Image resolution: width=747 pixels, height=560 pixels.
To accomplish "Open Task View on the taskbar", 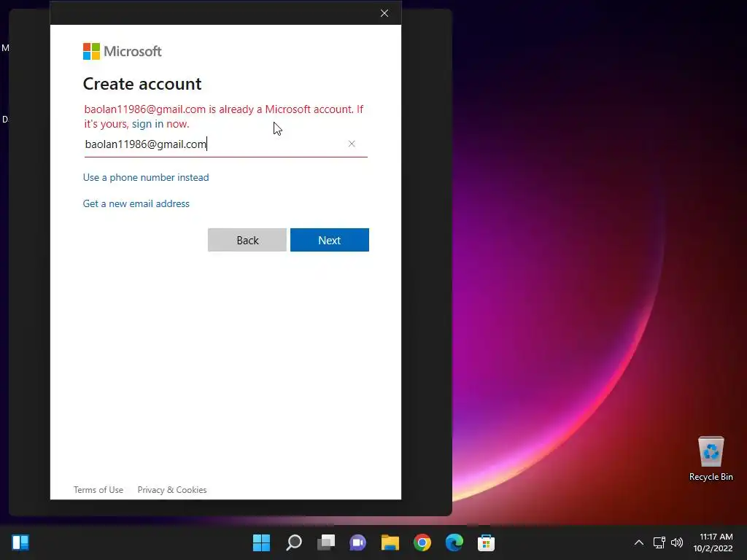I will coord(326,542).
